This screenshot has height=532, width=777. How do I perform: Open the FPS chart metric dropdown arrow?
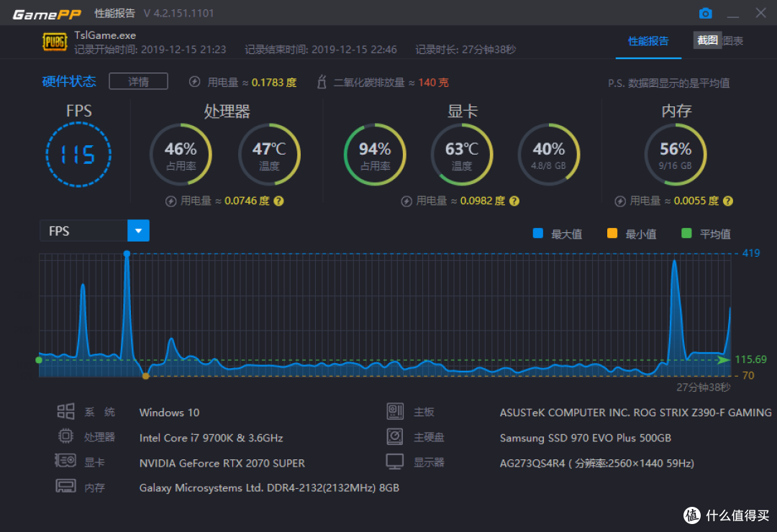[138, 231]
